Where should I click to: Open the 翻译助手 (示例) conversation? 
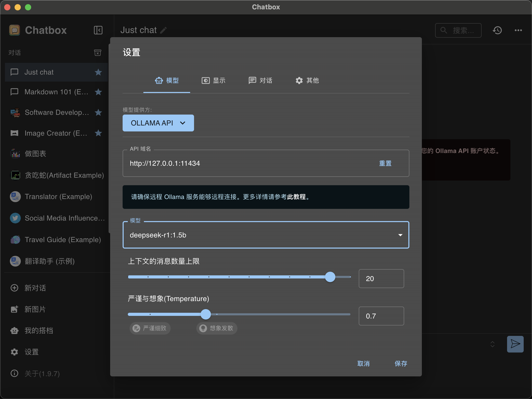(x=56, y=261)
